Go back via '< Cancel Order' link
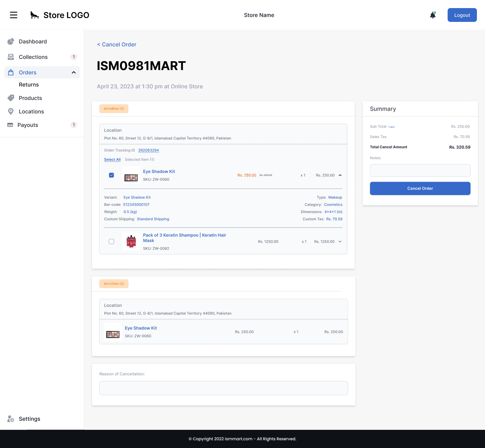 pos(117,44)
